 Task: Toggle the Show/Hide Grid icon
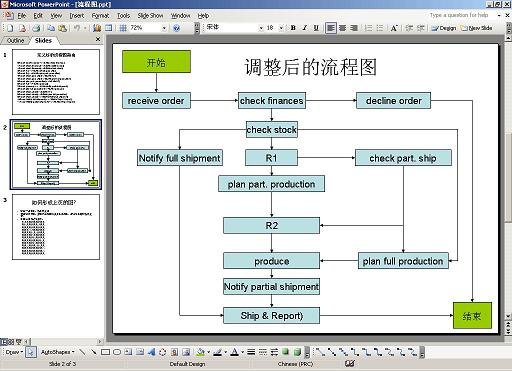pyautogui.click(x=123, y=28)
